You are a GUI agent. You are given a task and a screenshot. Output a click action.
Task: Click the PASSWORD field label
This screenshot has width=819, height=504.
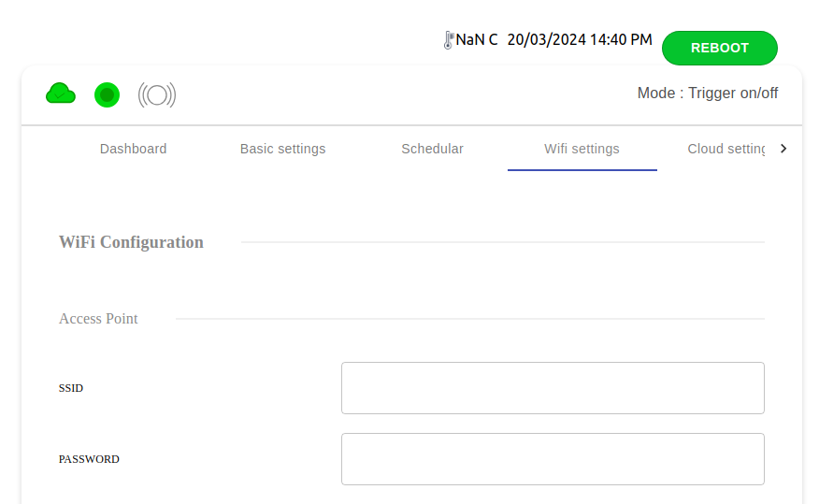[x=89, y=459]
